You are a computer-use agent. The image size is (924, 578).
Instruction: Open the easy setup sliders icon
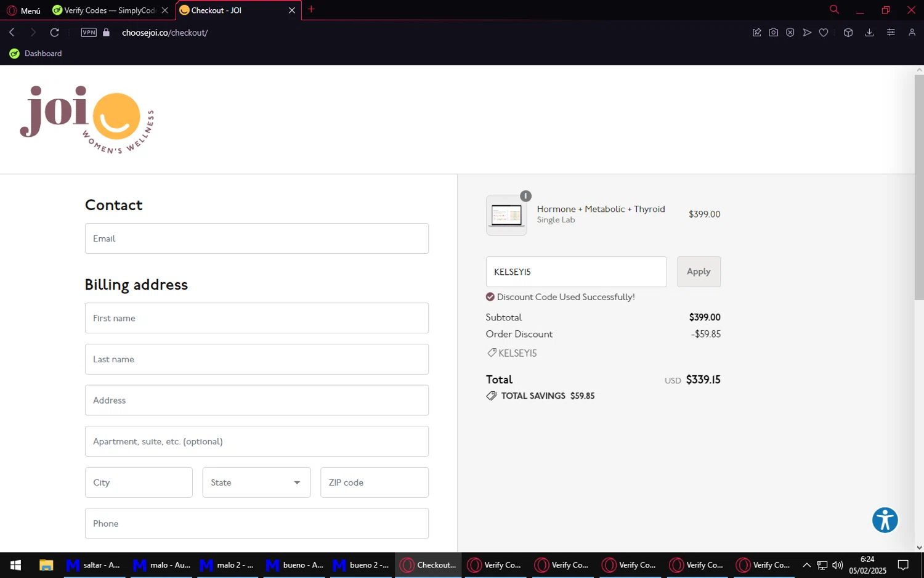point(891,33)
